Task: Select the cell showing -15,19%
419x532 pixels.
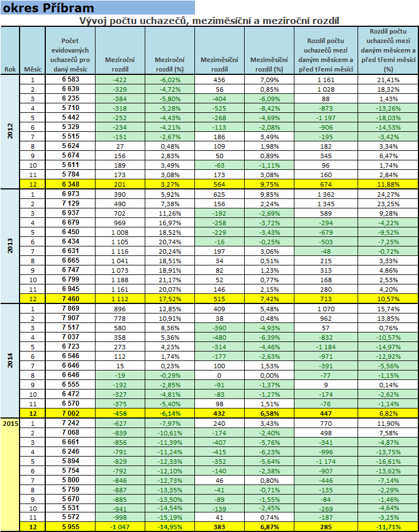Action: click(x=170, y=517)
